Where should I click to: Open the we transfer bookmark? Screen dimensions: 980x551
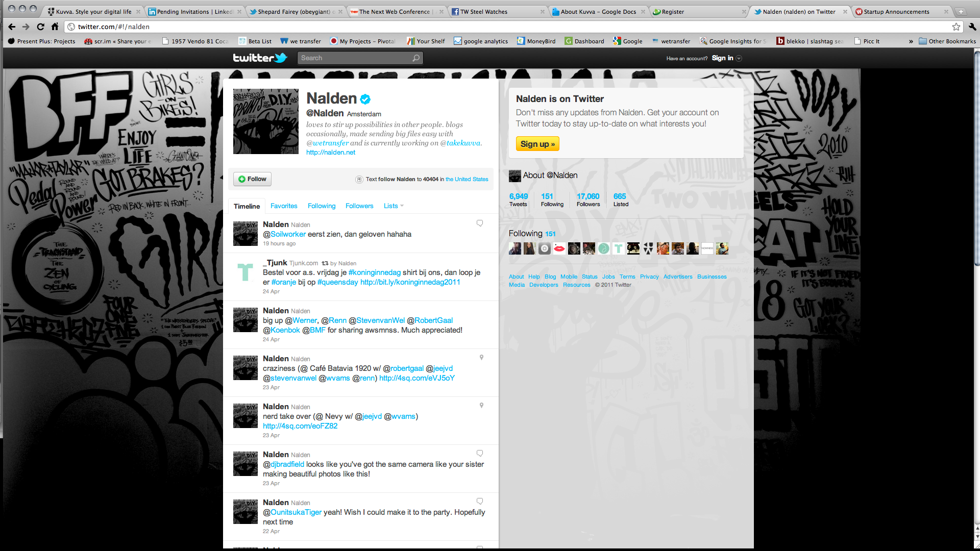301,41
